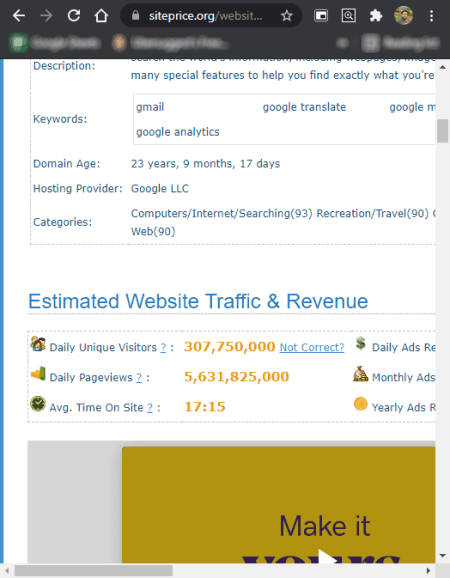Open the Avg. Time On Site help question mark

point(150,408)
